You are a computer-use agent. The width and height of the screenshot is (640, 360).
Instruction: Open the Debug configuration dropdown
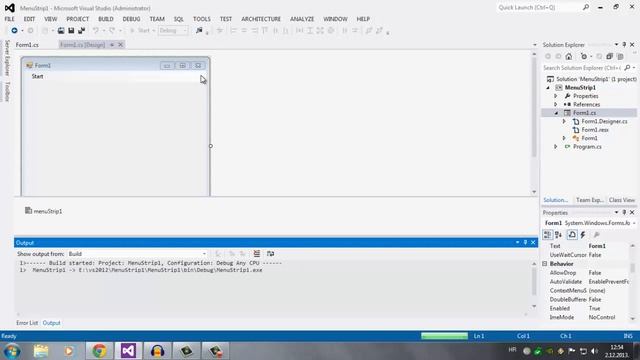pyautogui.click(x=173, y=31)
